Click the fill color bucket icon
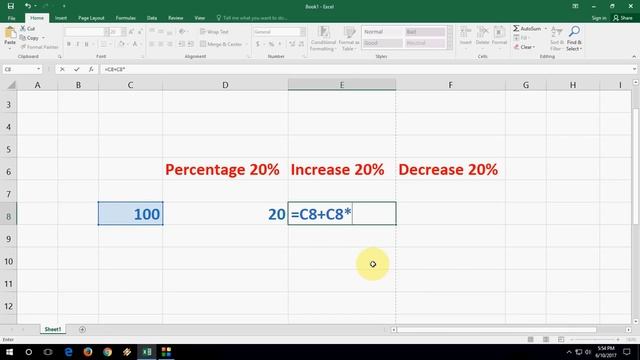 [121, 44]
